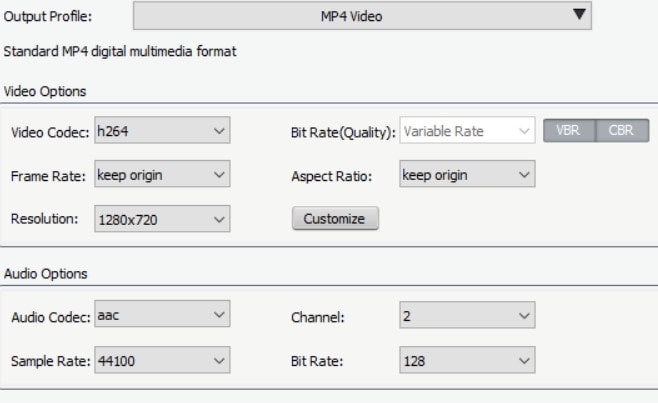Open the Channel dropdown showing 2
658x403 pixels.
pyautogui.click(x=467, y=315)
